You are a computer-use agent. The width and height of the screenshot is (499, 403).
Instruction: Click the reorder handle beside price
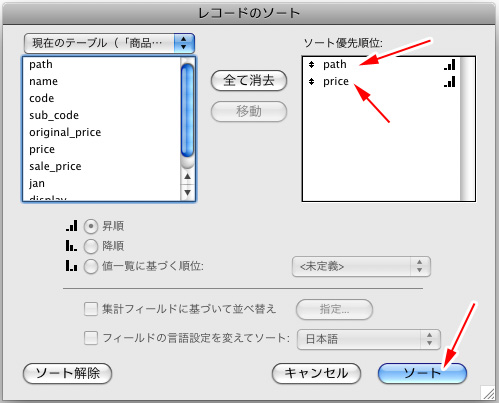(311, 81)
